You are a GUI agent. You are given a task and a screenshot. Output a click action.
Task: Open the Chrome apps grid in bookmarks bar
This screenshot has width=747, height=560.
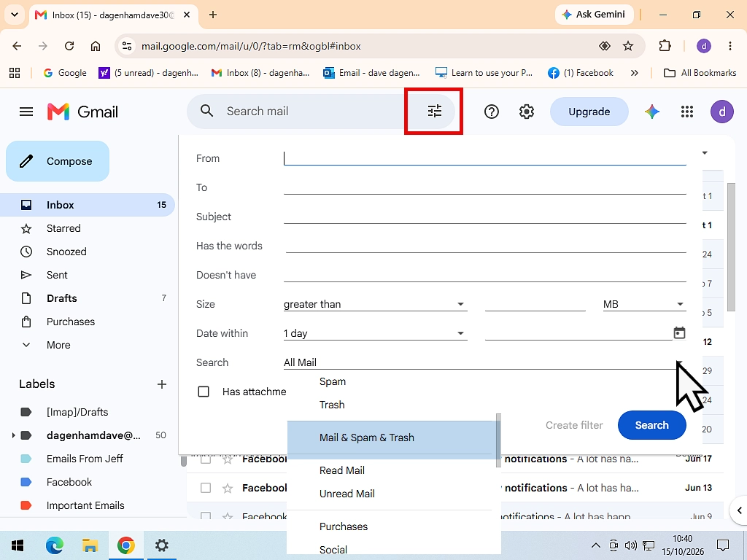click(15, 73)
